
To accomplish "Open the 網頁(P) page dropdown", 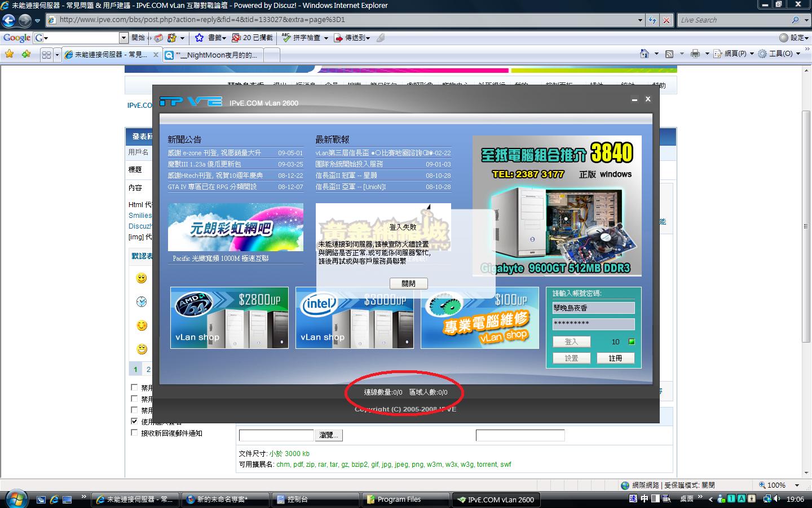I will pyautogui.click(x=735, y=54).
